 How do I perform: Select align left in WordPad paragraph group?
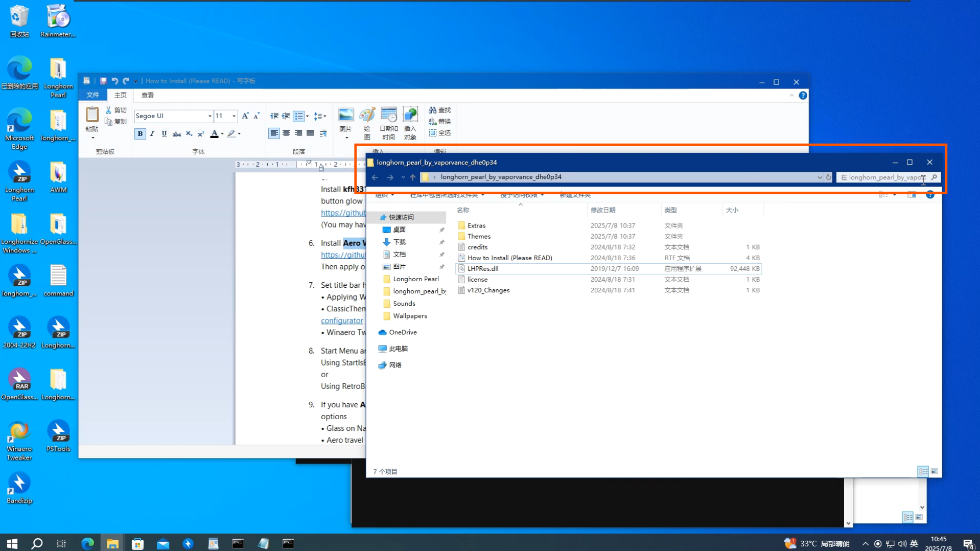274,134
